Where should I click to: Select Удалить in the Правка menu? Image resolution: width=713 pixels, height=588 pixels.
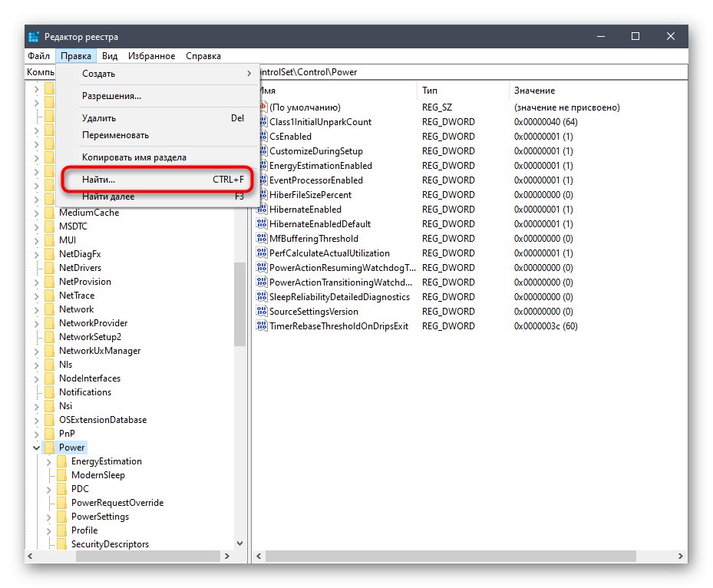pos(157,118)
